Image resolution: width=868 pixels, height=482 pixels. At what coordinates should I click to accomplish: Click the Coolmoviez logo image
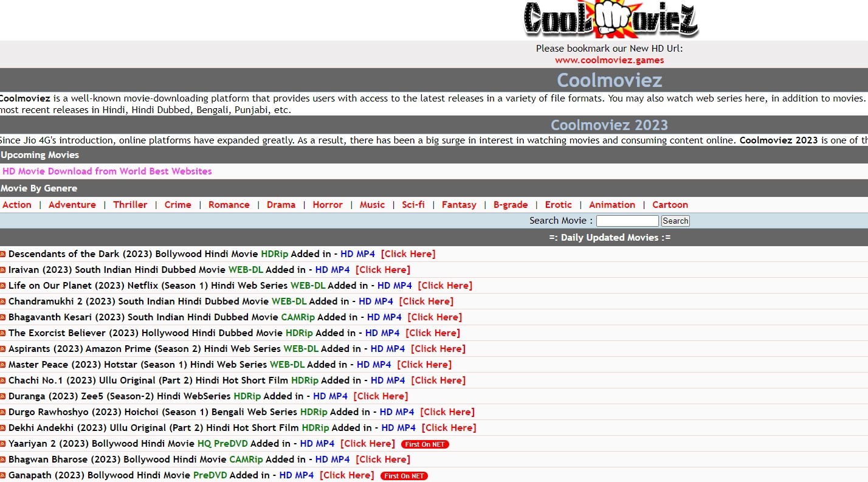(x=611, y=19)
